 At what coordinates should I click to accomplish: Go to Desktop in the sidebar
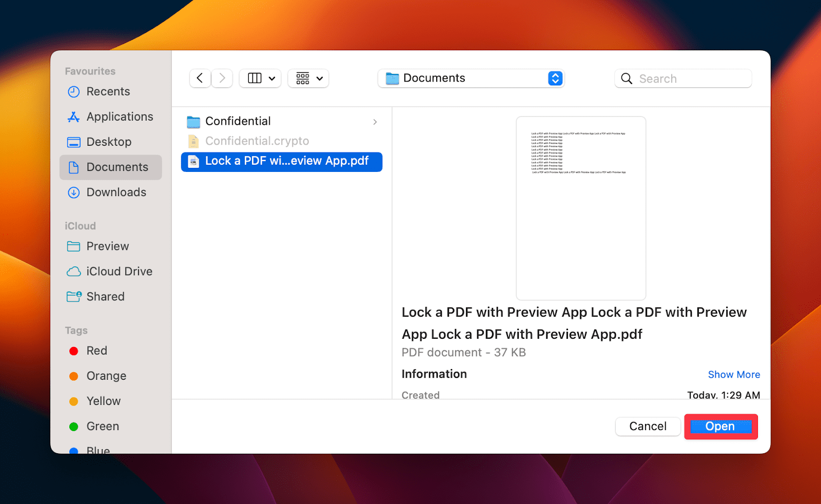coord(111,142)
